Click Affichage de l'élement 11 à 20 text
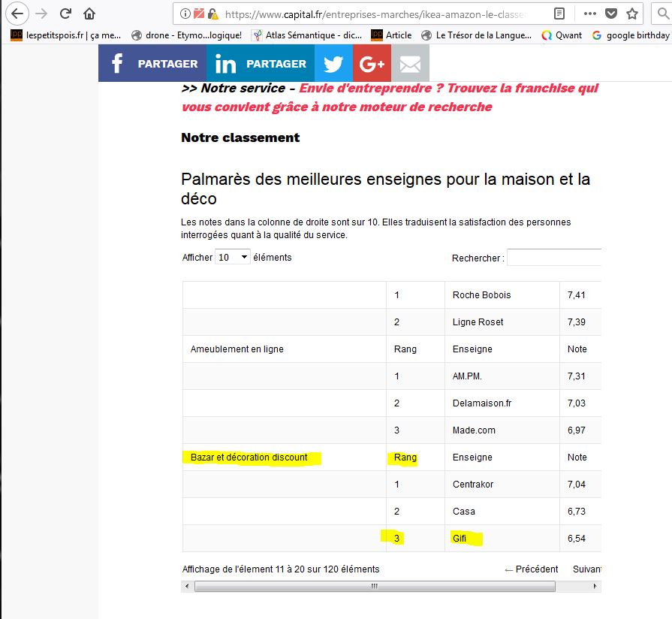Image resolution: width=672 pixels, height=619 pixels. (x=281, y=569)
